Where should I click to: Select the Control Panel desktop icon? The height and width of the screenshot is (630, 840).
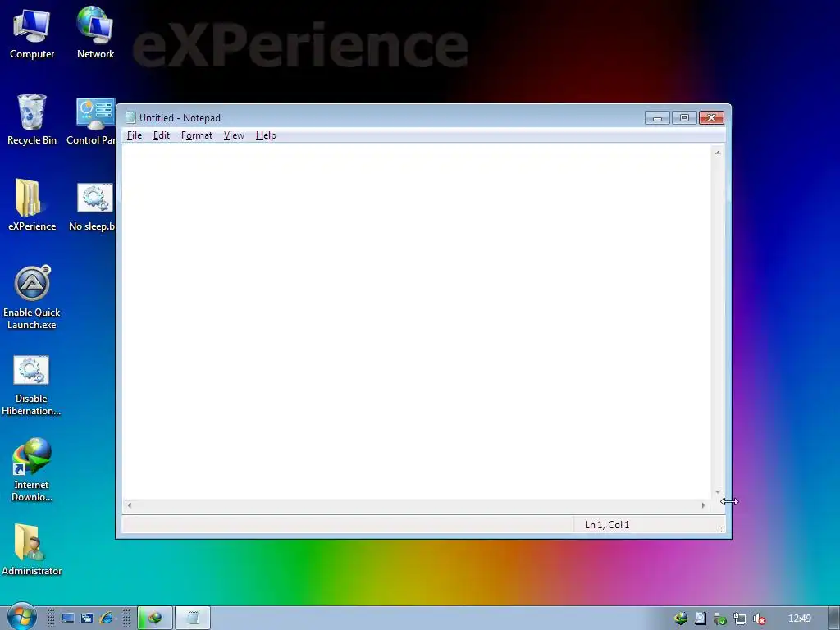[92, 121]
